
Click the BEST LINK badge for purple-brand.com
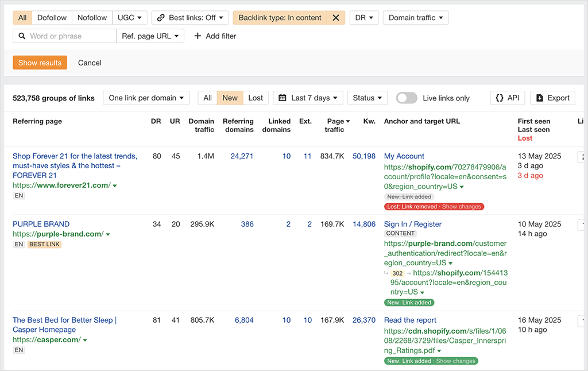coord(44,244)
